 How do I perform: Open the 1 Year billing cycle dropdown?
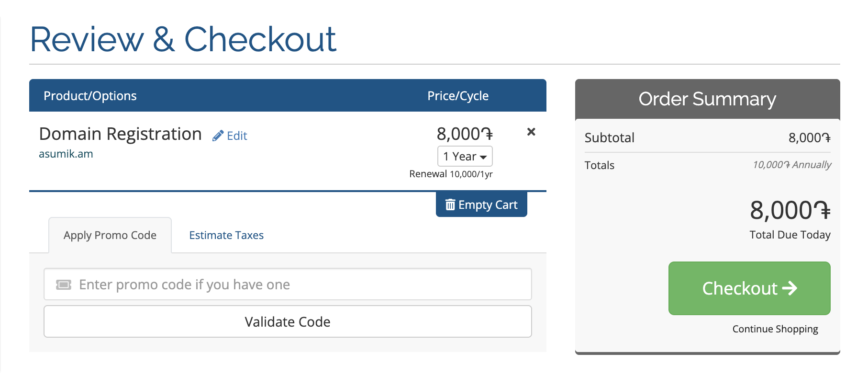point(465,156)
